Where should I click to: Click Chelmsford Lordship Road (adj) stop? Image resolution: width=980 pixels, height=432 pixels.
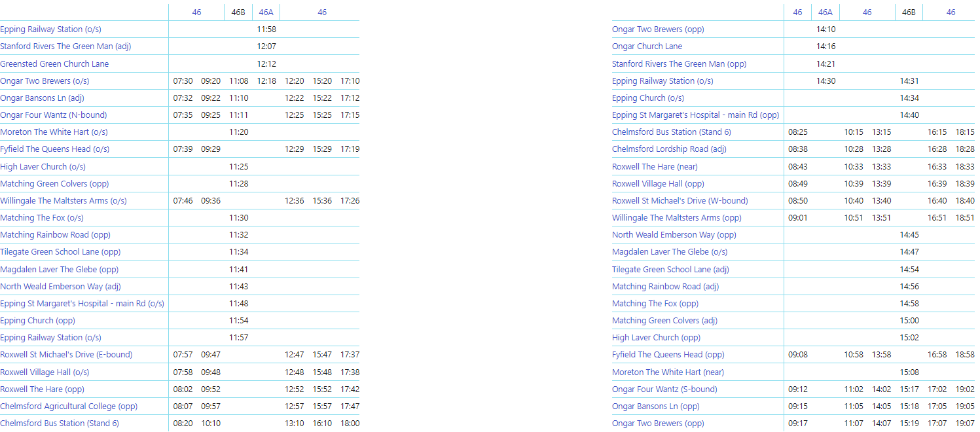tap(669, 149)
